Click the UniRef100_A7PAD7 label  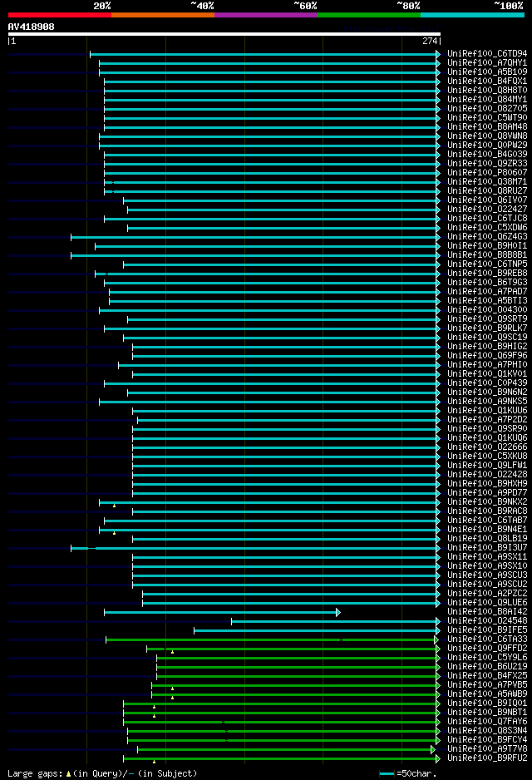coord(487,292)
